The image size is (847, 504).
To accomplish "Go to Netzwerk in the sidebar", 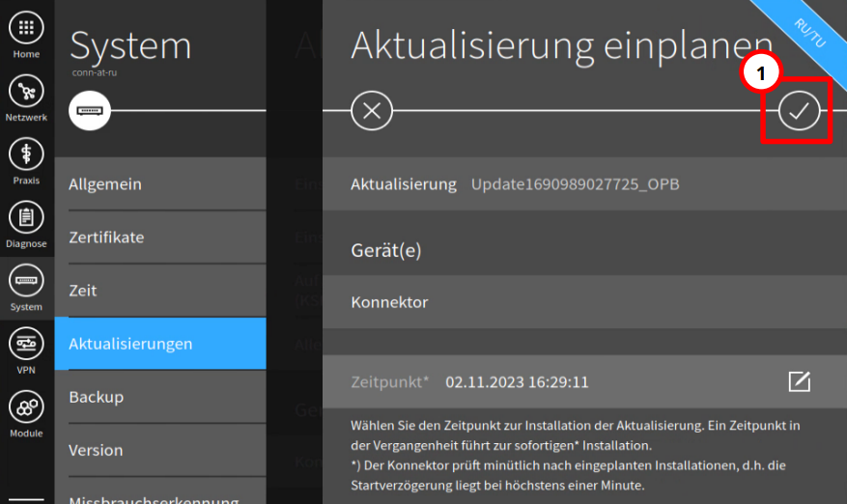I will tap(26, 98).
